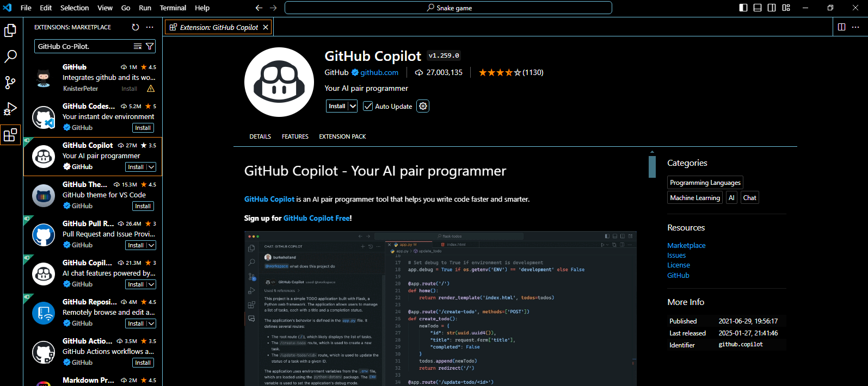Open the Run and Debug view
This screenshot has height=386, width=868.
point(10,109)
